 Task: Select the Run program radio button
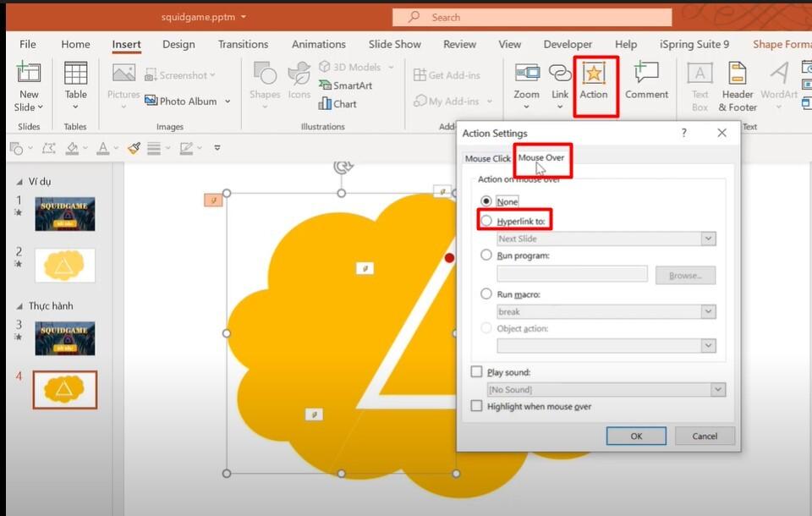[x=487, y=255]
